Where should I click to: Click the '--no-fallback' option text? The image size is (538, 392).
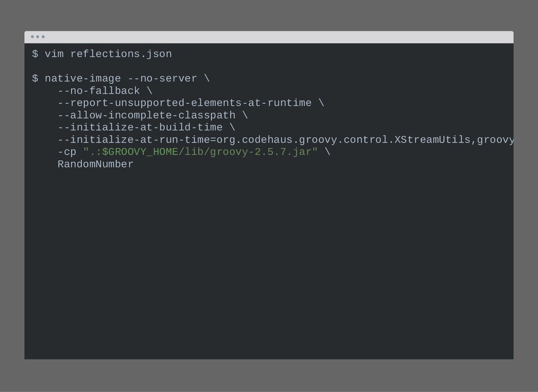[x=98, y=91]
